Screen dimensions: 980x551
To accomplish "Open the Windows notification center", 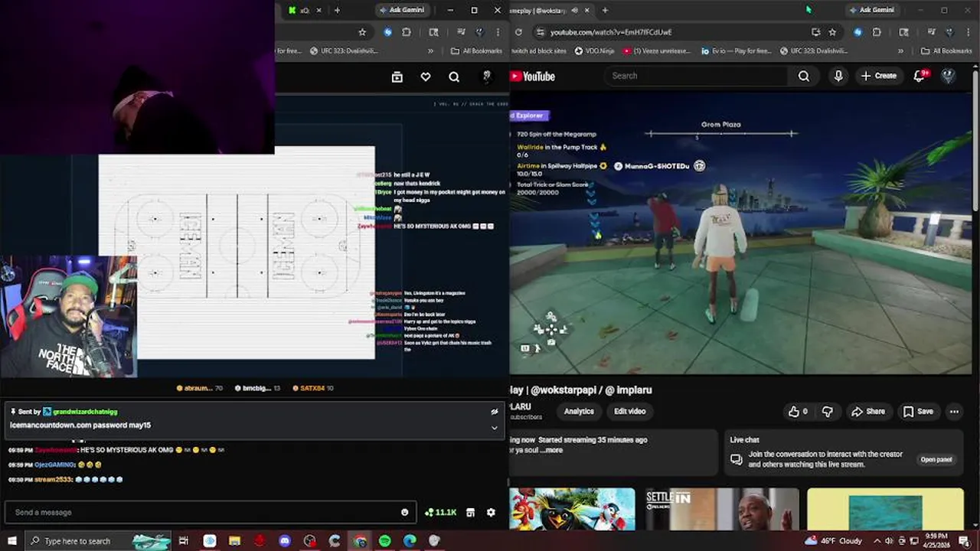I will (964, 541).
